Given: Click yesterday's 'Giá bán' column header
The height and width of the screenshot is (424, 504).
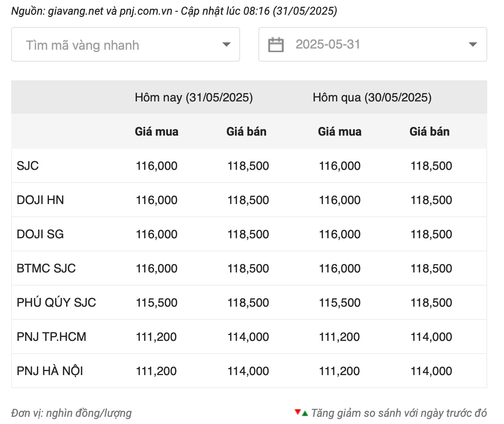Looking at the screenshot, I should click(430, 132).
